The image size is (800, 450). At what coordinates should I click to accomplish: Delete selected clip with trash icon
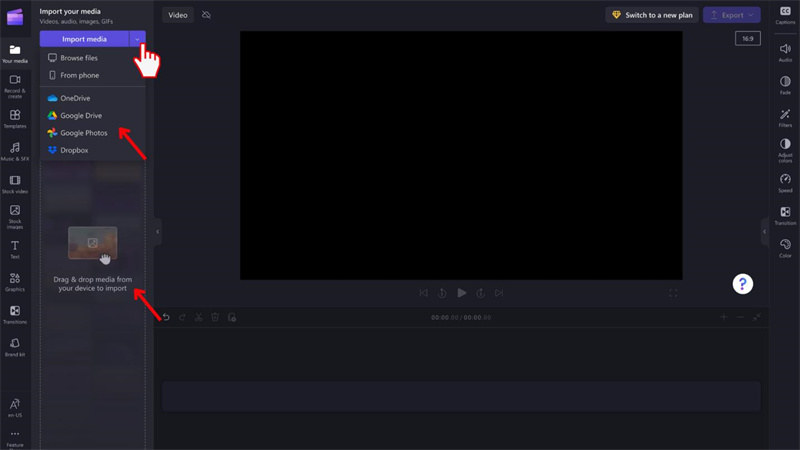point(215,317)
